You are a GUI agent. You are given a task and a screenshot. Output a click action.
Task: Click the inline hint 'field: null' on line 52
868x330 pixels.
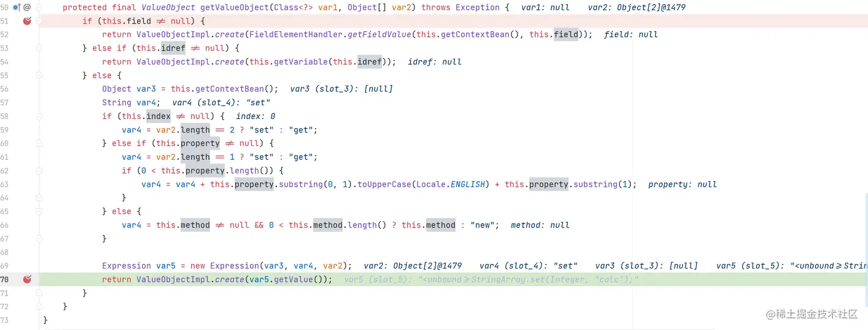(631, 34)
